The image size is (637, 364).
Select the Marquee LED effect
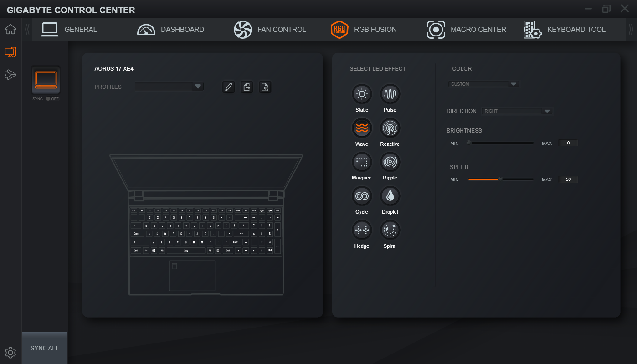(362, 162)
